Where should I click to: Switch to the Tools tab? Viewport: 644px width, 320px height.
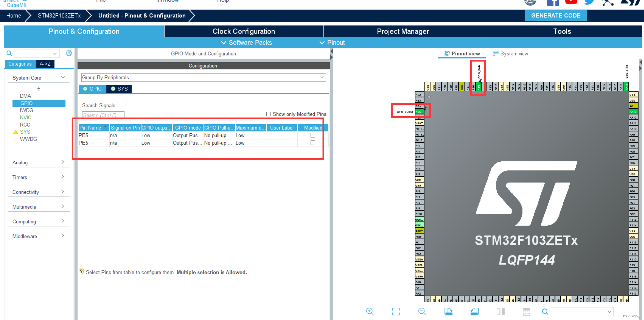562,31
